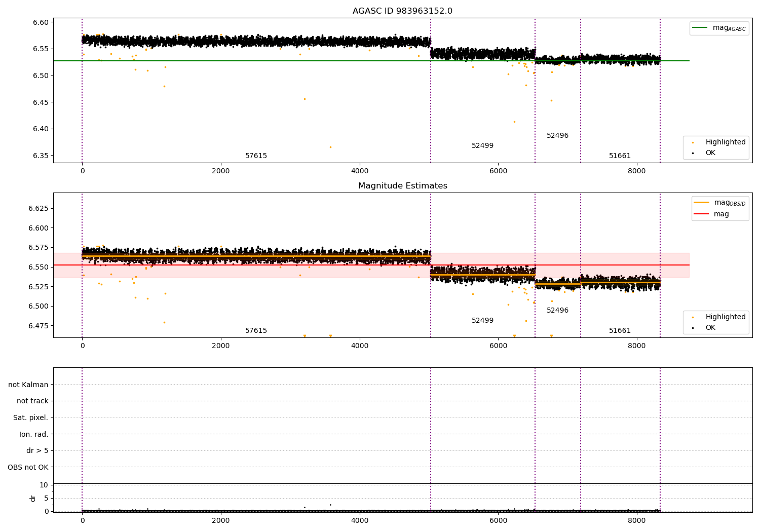Viewport: 760px width, 532px height.
Task: Click the 'not track' row label
Action: (x=32, y=401)
